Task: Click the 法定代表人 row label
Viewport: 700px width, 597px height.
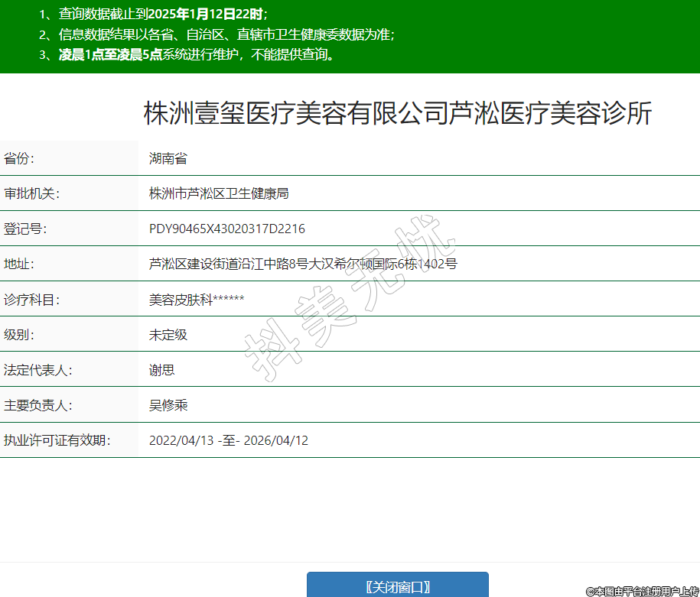Action: click(x=37, y=370)
